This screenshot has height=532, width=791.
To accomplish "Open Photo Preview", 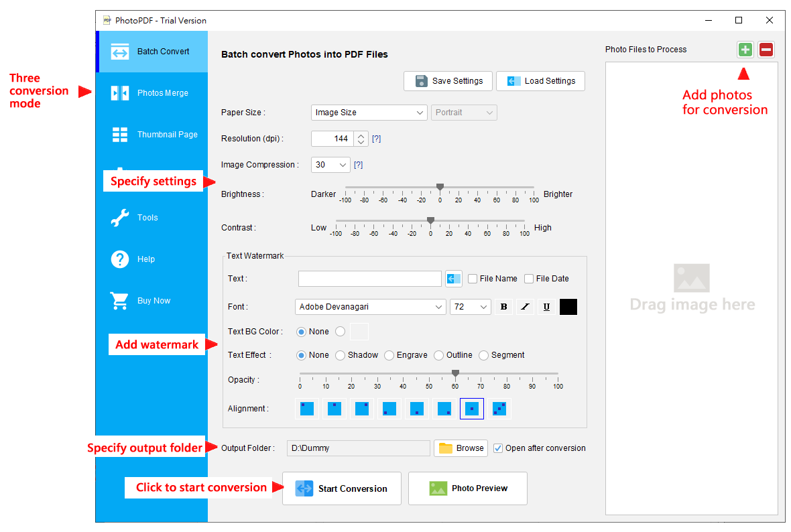I will [468, 488].
